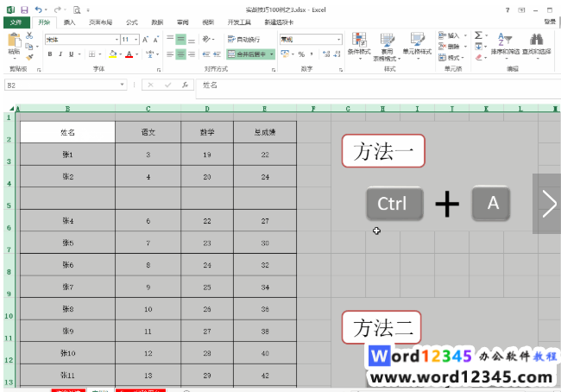
Task: Toggle top align button
Action: pos(170,39)
